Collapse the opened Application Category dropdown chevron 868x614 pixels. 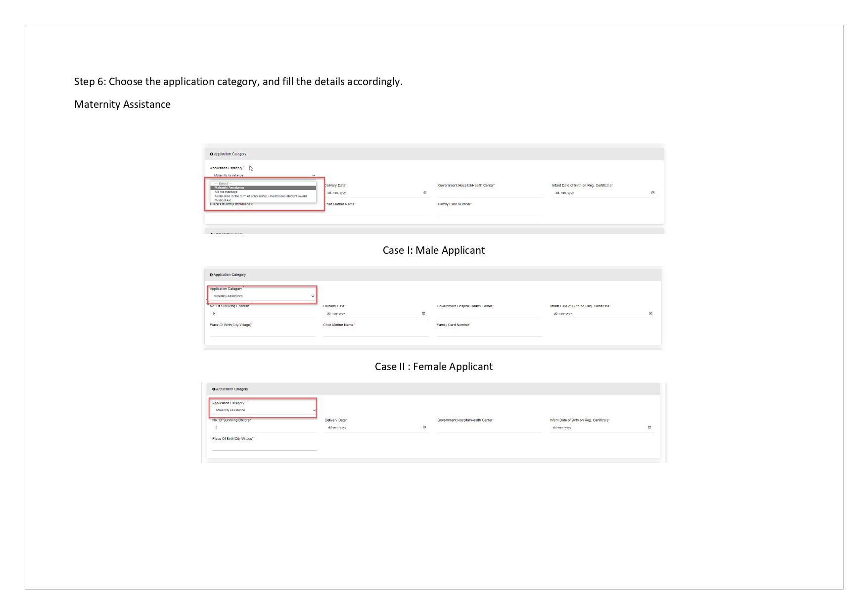coord(314,175)
